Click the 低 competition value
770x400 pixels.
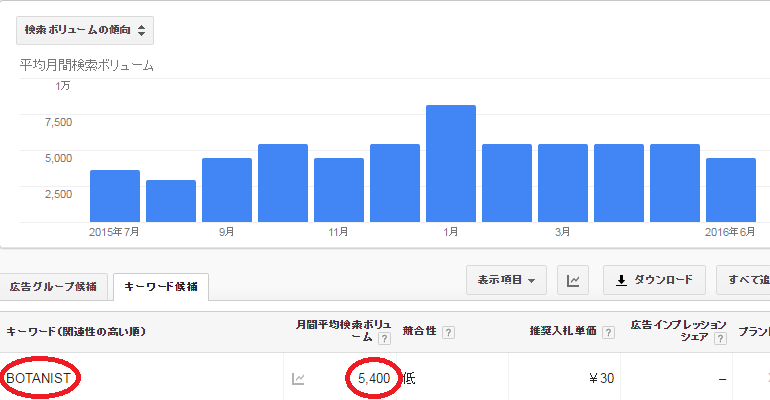coord(409,378)
